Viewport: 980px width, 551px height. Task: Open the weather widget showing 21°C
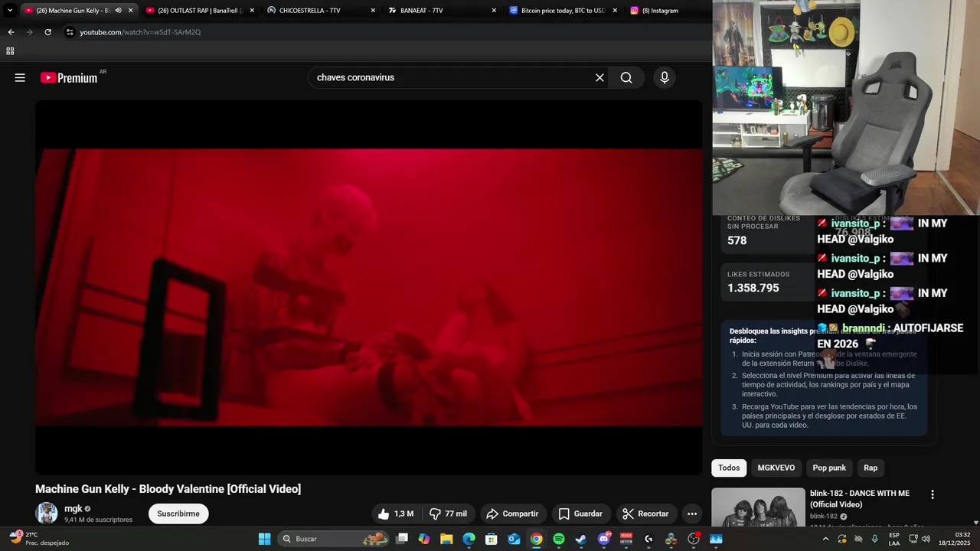pyautogui.click(x=38, y=539)
